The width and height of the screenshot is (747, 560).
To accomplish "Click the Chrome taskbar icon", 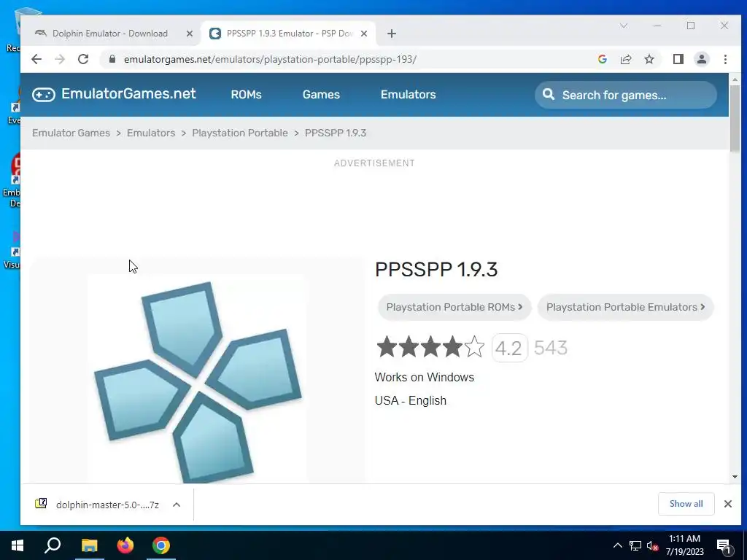I will 161,545.
